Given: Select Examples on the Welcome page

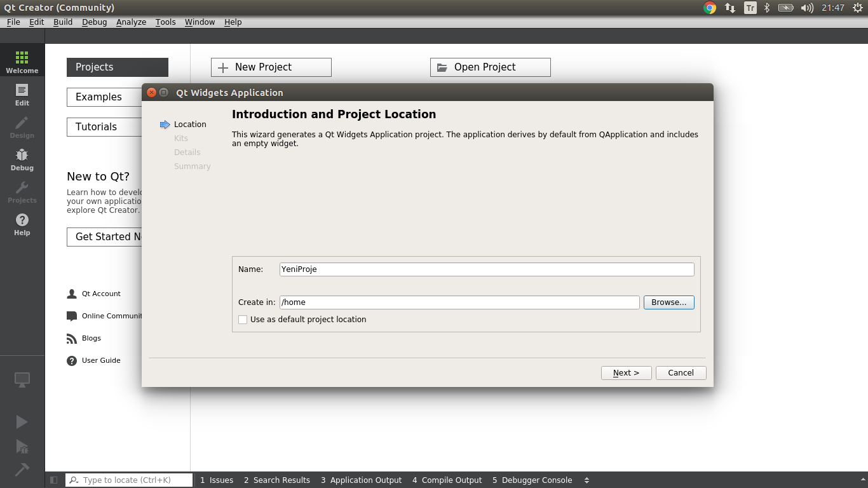Looking at the screenshot, I should pos(105,97).
